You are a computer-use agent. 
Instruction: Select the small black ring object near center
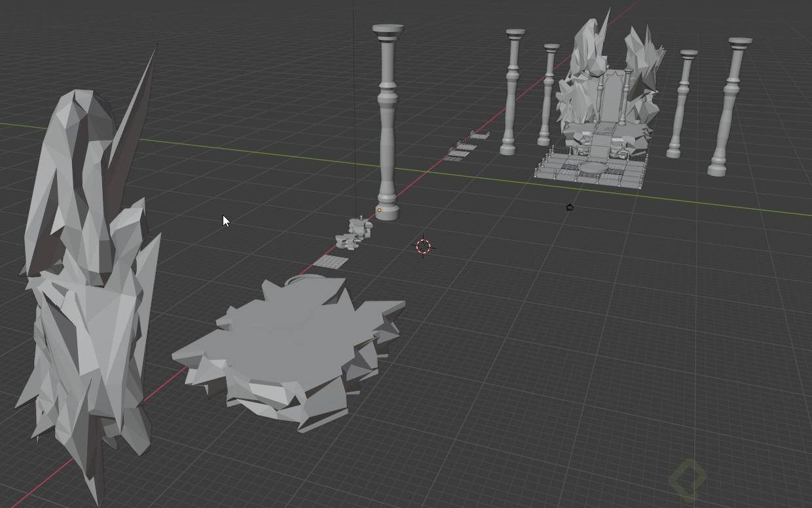point(569,207)
